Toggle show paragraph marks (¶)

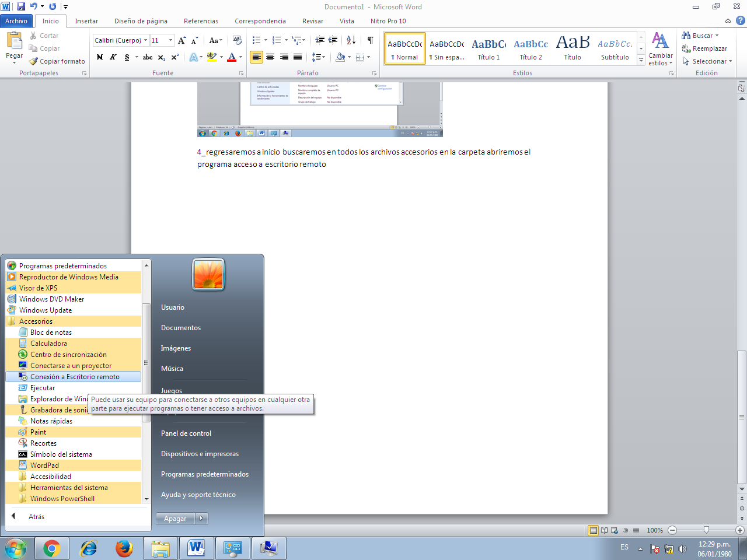370,40
